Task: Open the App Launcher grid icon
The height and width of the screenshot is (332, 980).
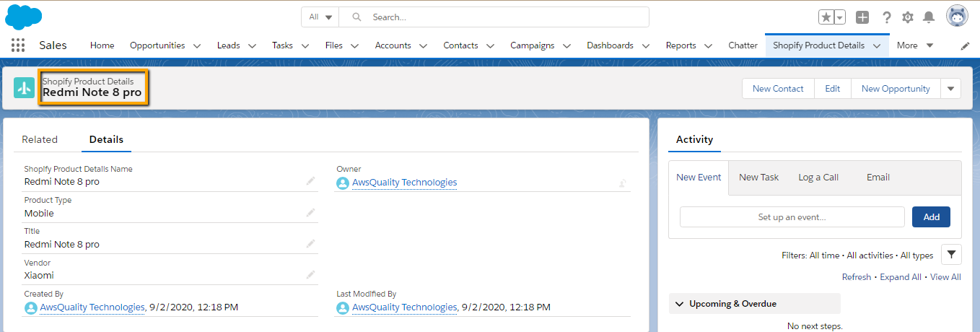Action: pyautogui.click(x=18, y=45)
